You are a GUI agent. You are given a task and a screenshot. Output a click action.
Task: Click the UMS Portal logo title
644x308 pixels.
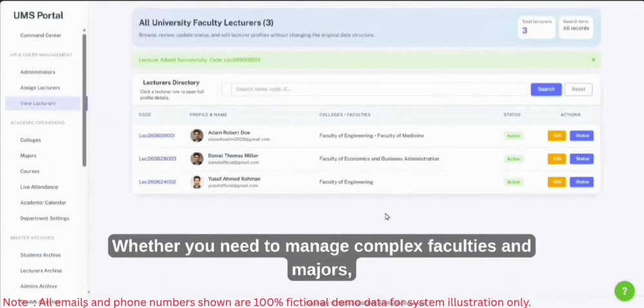(x=38, y=15)
